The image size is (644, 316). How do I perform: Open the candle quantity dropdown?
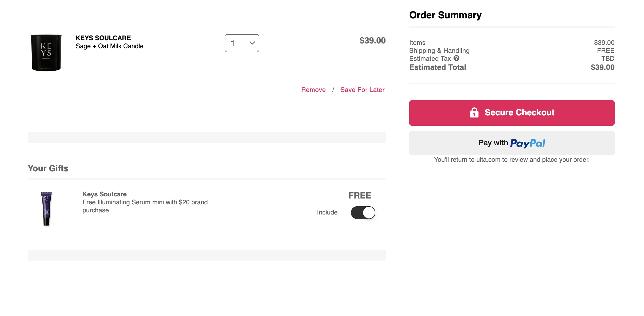[241, 43]
